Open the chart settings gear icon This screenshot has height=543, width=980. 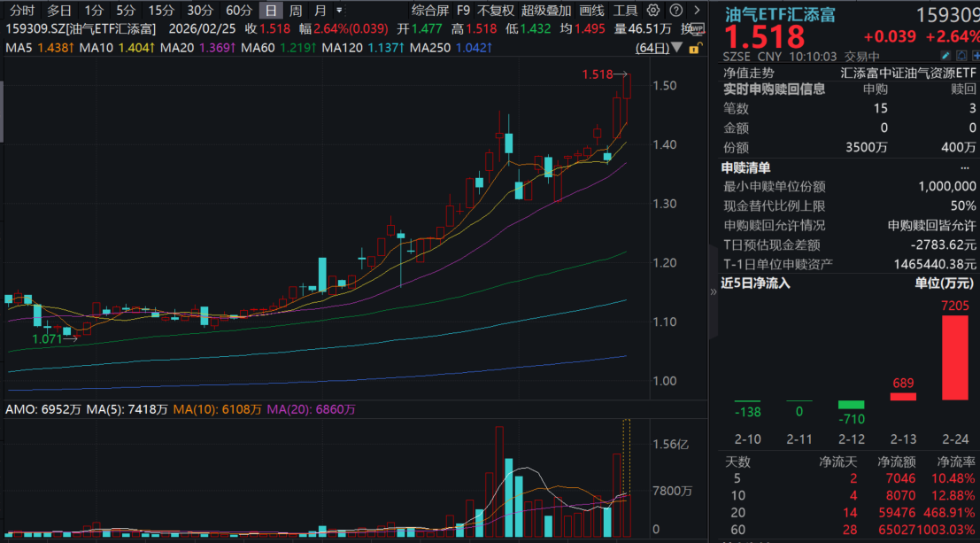pyautogui.click(x=652, y=10)
